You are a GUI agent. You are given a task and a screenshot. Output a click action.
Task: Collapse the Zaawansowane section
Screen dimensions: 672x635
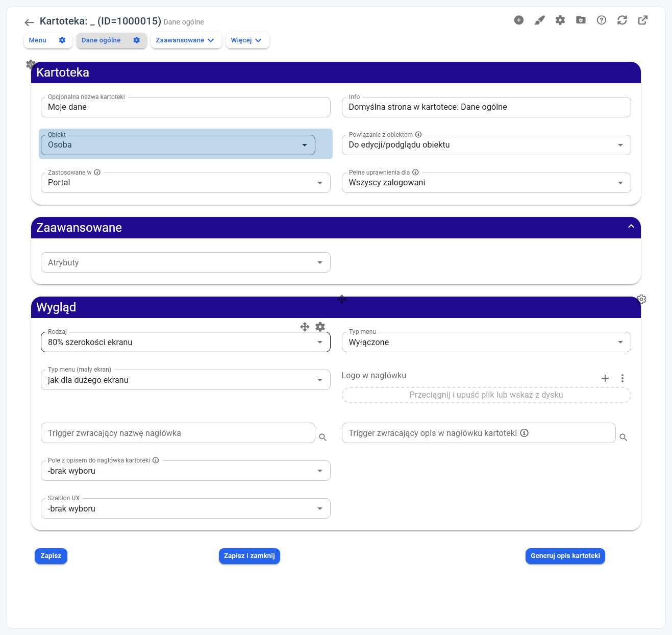pyautogui.click(x=631, y=227)
